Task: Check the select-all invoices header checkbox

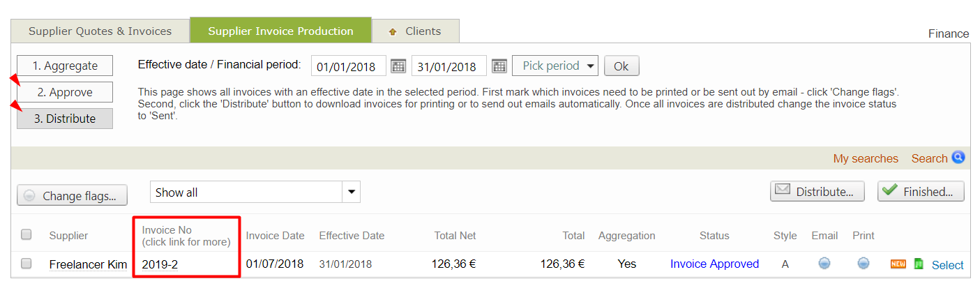Action: [x=27, y=234]
